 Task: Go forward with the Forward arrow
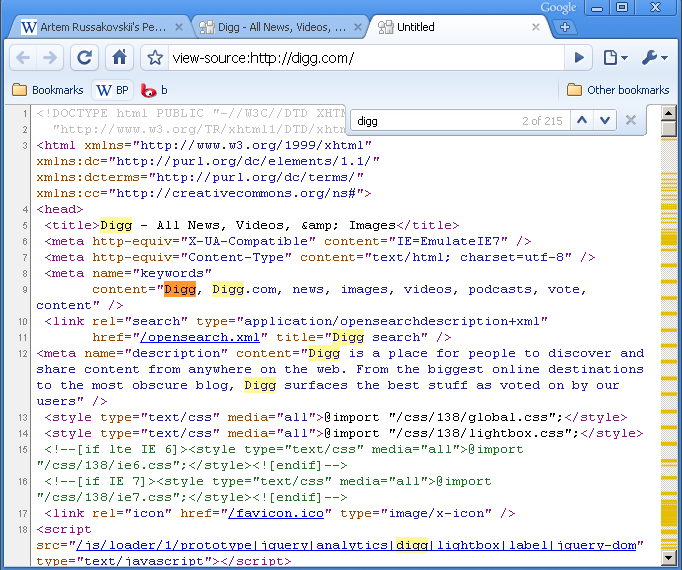50,57
